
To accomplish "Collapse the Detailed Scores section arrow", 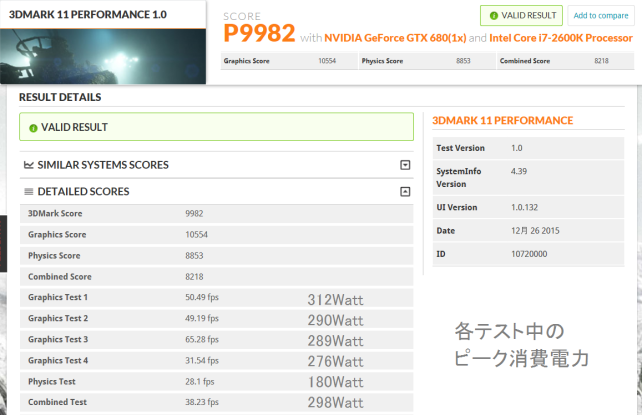I will click(405, 192).
